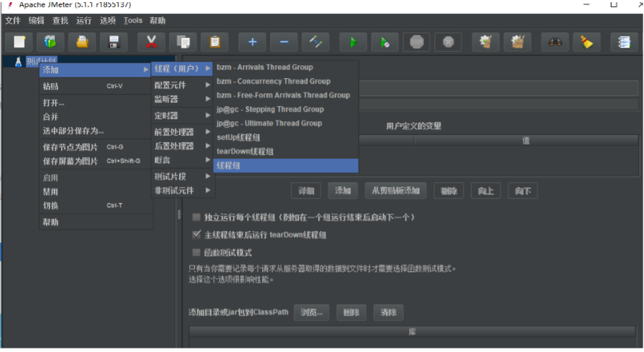Open the 编辑 menu
The image size is (644, 352).
[x=36, y=21]
